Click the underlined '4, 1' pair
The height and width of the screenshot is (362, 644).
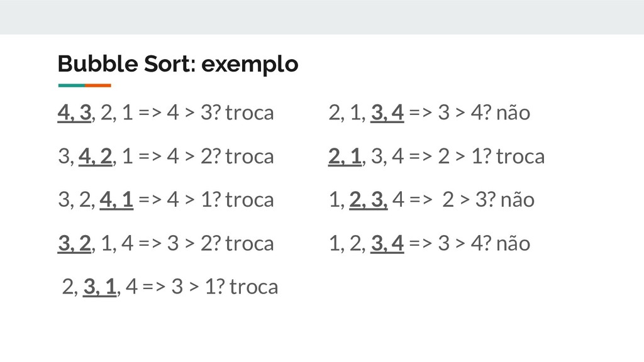116,200
